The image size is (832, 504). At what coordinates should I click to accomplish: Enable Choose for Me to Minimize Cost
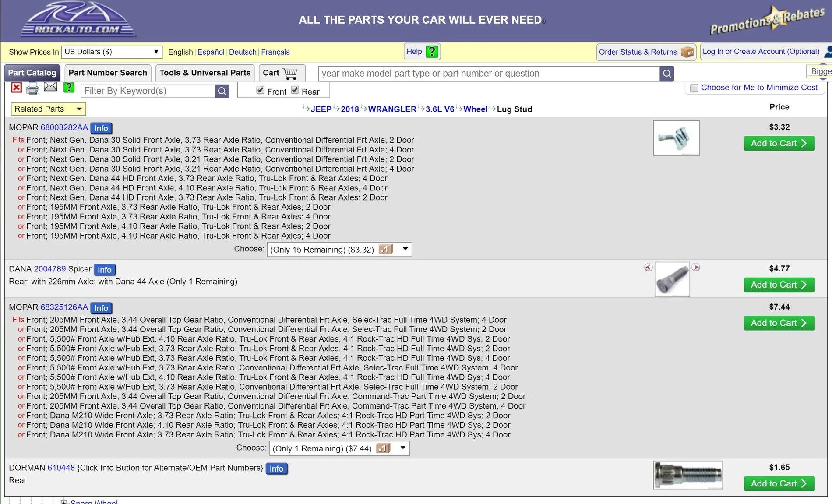point(694,88)
